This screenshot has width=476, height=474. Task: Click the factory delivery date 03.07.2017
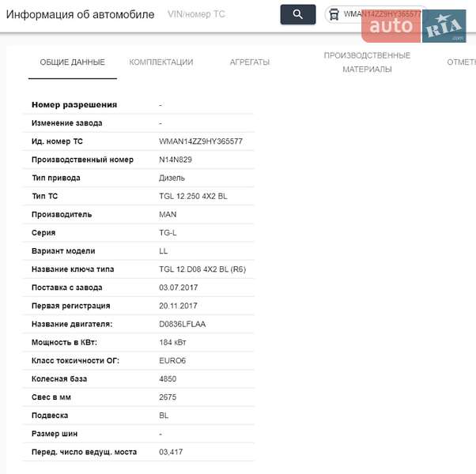(178, 288)
